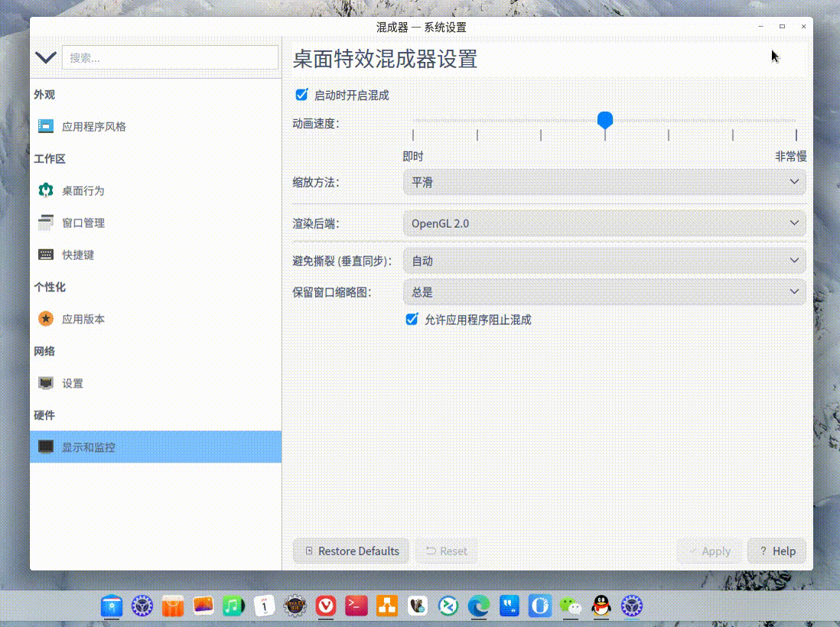Change 渲染后端 from OpenGL 2.0

(x=604, y=223)
